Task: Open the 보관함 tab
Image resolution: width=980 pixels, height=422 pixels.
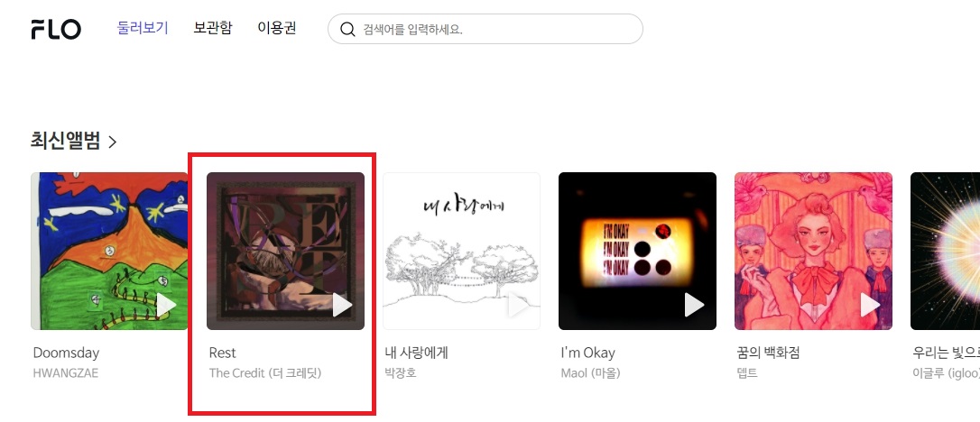Action: 212,28
